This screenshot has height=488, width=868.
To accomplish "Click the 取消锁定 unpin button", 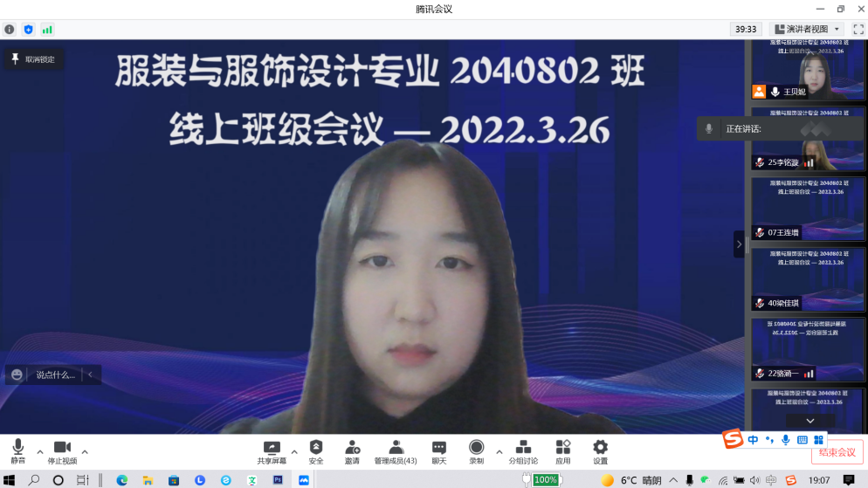I will (33, 59).
